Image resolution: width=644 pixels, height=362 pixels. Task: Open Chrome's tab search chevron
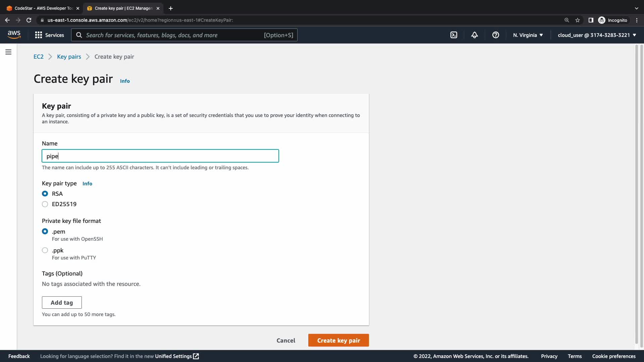[x=636, y=8]
